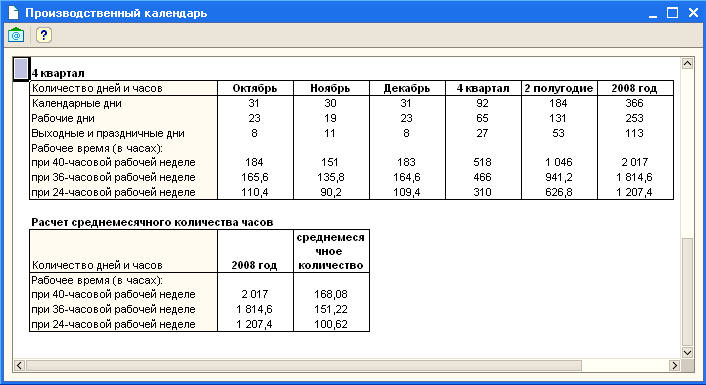Select the value 65 working days for quarter
This screenshot has height=385, width=706.
coord(482,118)
